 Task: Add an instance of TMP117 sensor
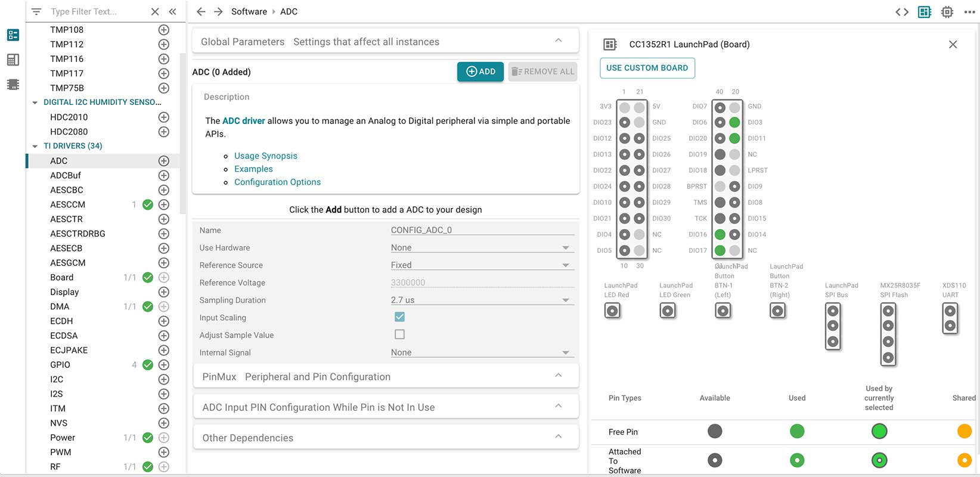pyautogui.click(x=164, y=73)
